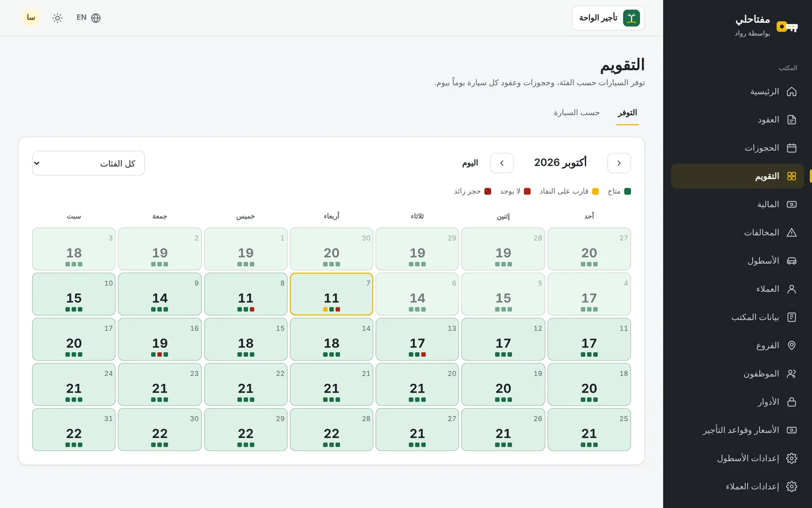Click the اليوم today button
Viewport: 812px width, 508px height.
click(470, 163)
